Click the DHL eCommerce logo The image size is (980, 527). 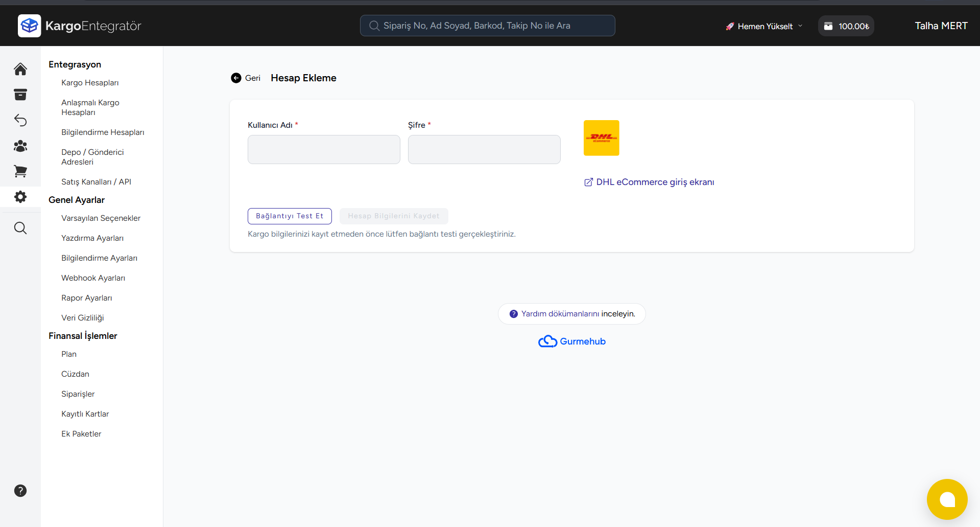click(x=601, y=138)
